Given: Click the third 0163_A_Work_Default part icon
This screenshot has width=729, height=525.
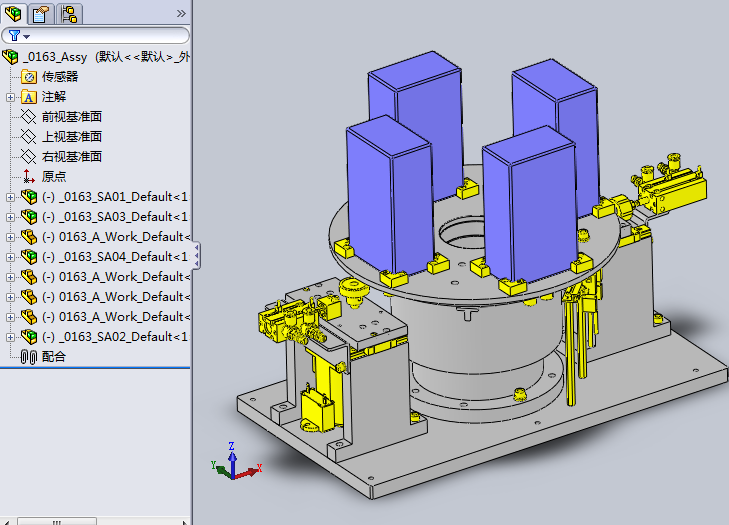Looking at the screenshot, I should pyautogui.click(x=29, y=297).
